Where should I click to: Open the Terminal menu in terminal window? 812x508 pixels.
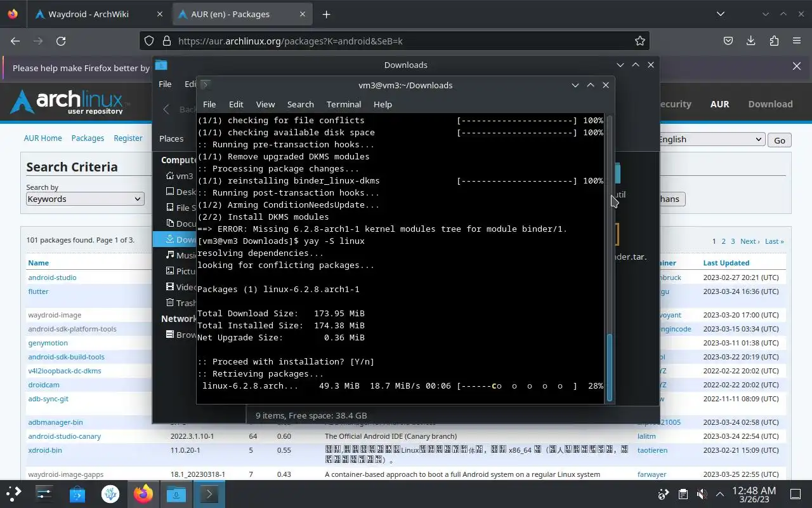[x=344, y=104]
